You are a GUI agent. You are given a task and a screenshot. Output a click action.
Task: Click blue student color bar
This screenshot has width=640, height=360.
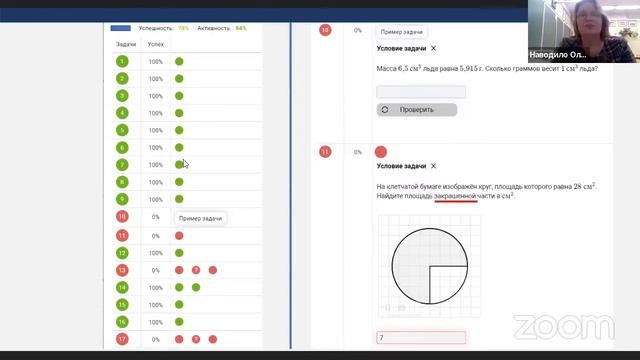tap(121, 28)
